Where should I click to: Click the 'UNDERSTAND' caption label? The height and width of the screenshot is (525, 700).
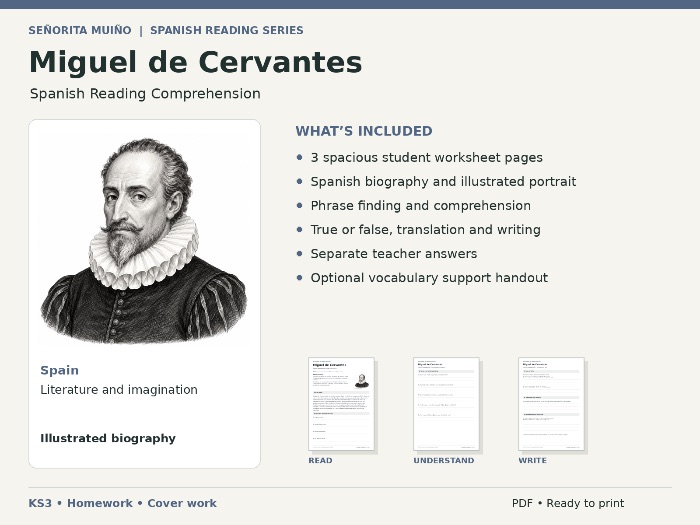[x=444, y=460]
